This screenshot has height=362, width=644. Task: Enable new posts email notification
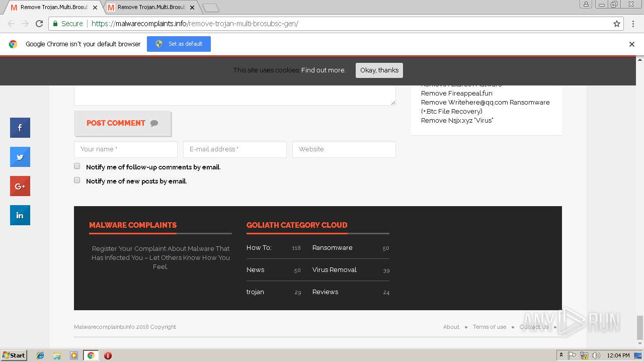click(77, 180)
